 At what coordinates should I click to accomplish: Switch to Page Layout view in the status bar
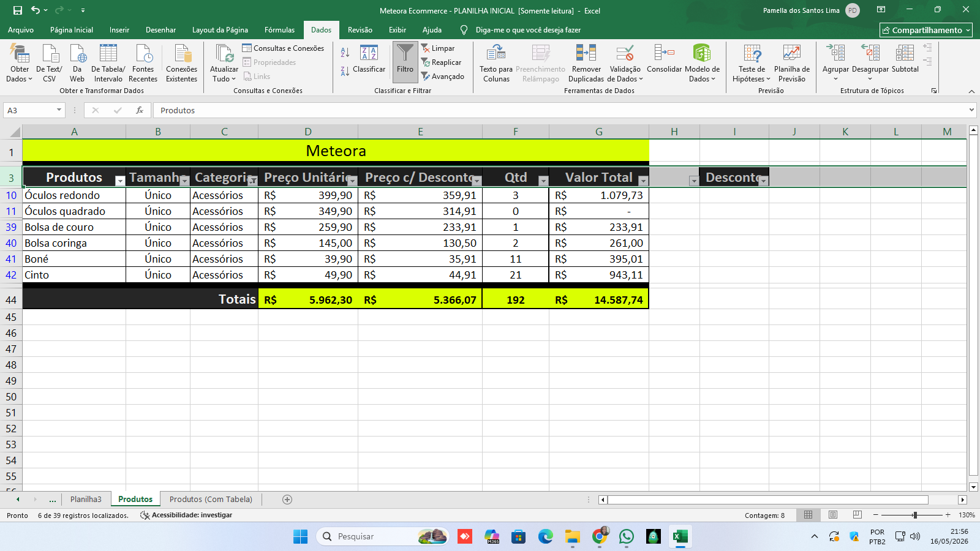point(833,515)
